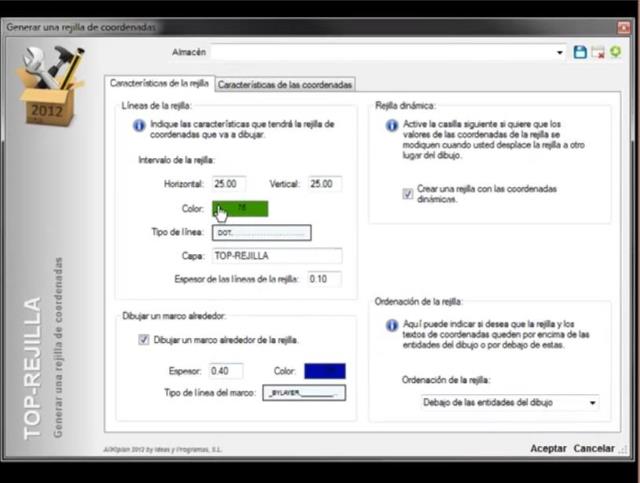Click the info icon in Ordenación de la rejilla
The width and height of the screenshot is (640, 483).
tap(392, 325)
